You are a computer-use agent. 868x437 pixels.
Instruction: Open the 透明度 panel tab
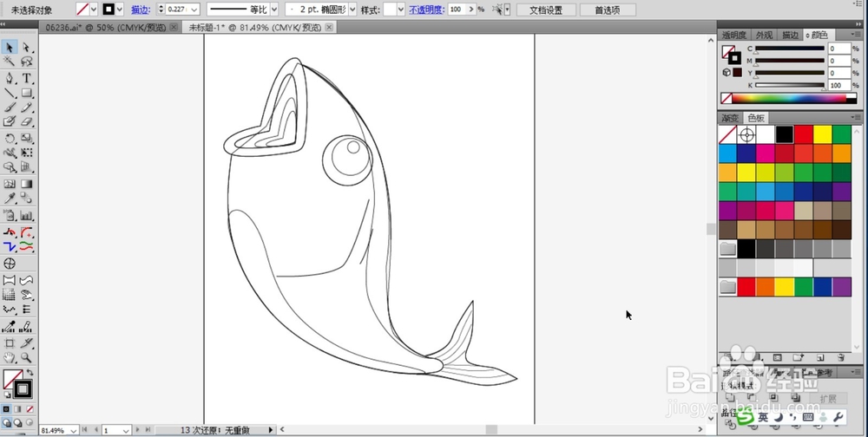(734, 35)
